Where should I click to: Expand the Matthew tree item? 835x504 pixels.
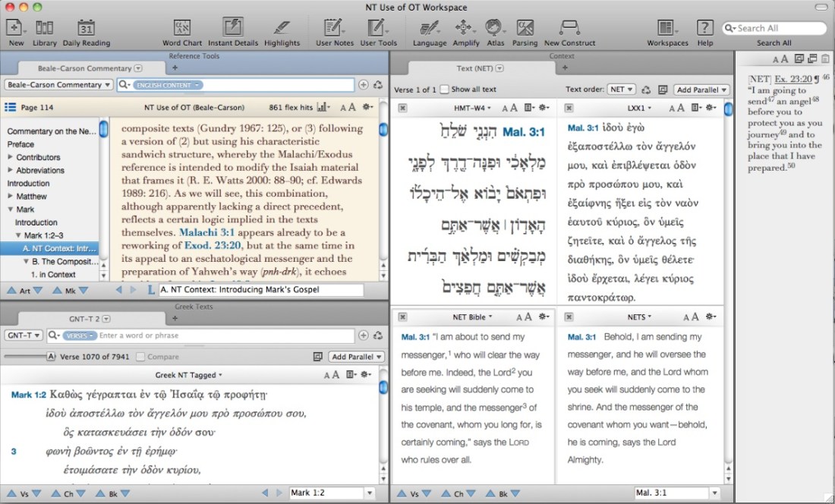pyautogui.click(x=11, y=197)
